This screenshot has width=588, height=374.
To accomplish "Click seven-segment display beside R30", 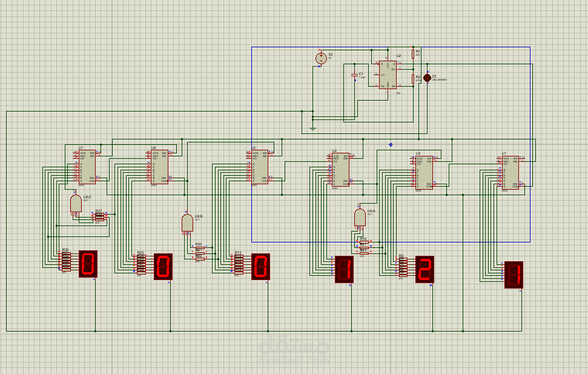I will point(88,264).
